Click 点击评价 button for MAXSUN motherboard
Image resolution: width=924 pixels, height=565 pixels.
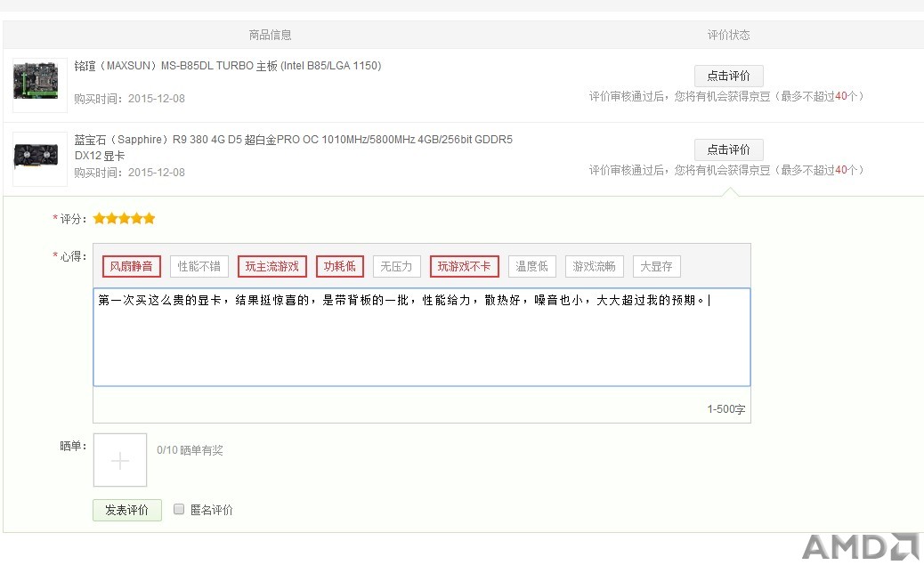pyautogui.click(x=728, y=76)
